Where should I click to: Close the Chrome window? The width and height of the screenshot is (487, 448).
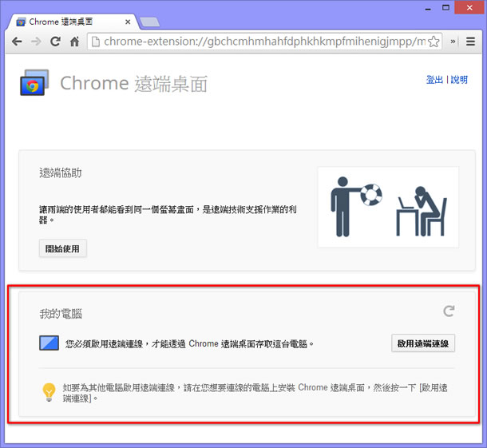[469, 8]
